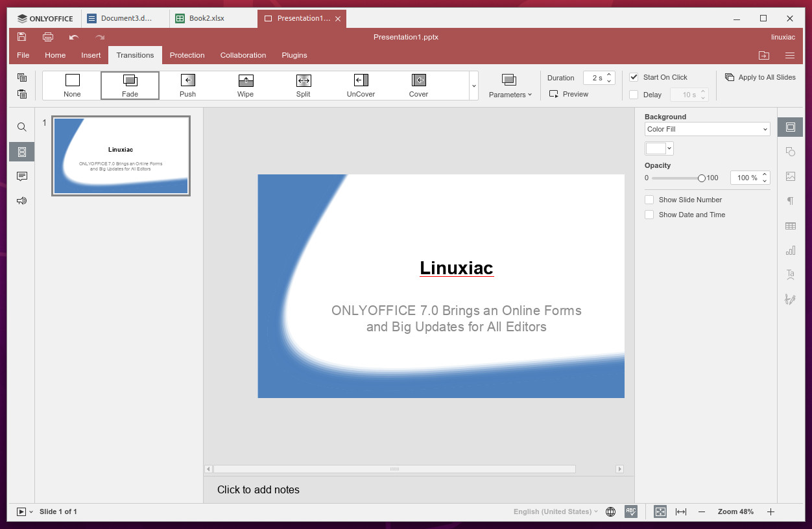The image size is (812, 529).
Task: Toggle the slides panel in left sidebar
Action: (22, 152)
